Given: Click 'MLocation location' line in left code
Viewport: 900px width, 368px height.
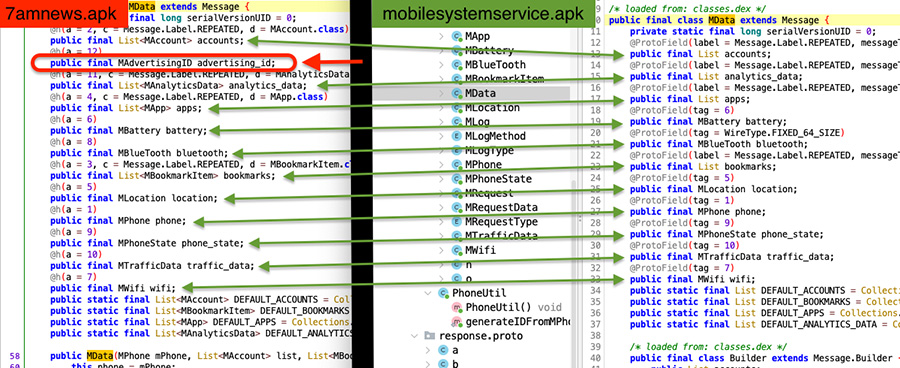Looking at the screenshot, I should coord(134,198).
